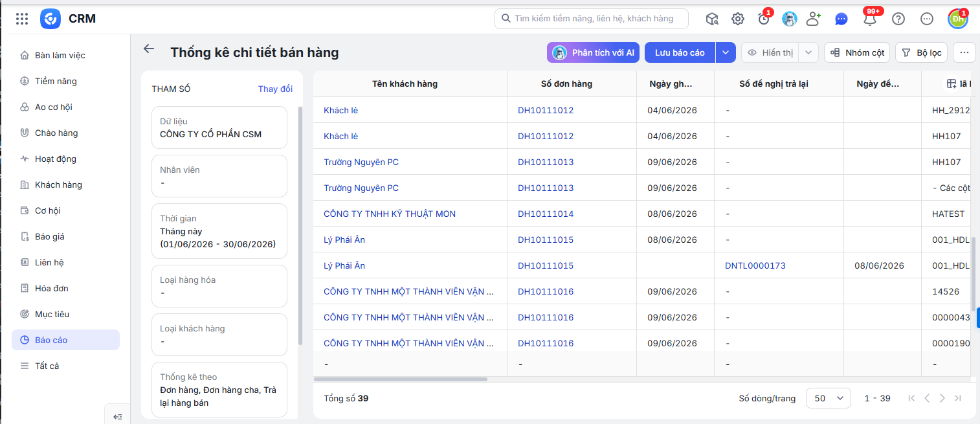Open the Loại hàng hóa parameter field

pos(219,286)
